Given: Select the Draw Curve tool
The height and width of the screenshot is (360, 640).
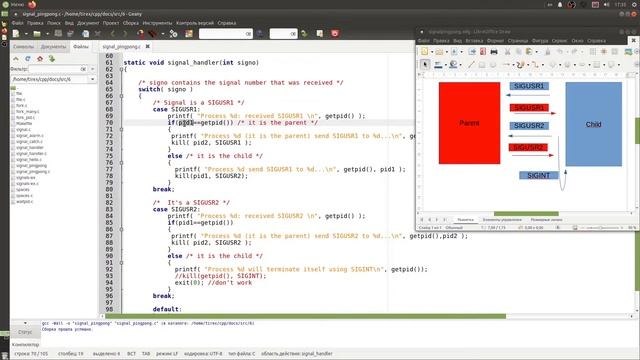Looking at the screenshot, I should click(520, 64).
